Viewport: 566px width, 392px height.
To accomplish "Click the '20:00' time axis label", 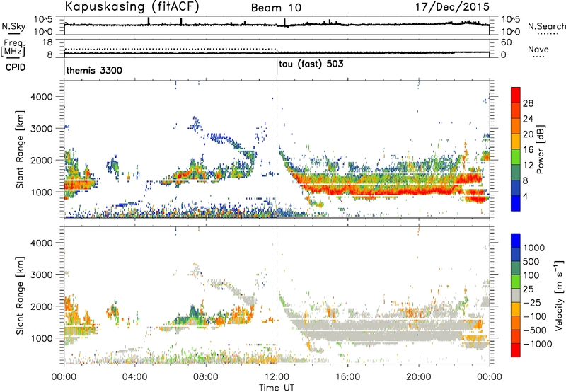I will tap(419, 377).
